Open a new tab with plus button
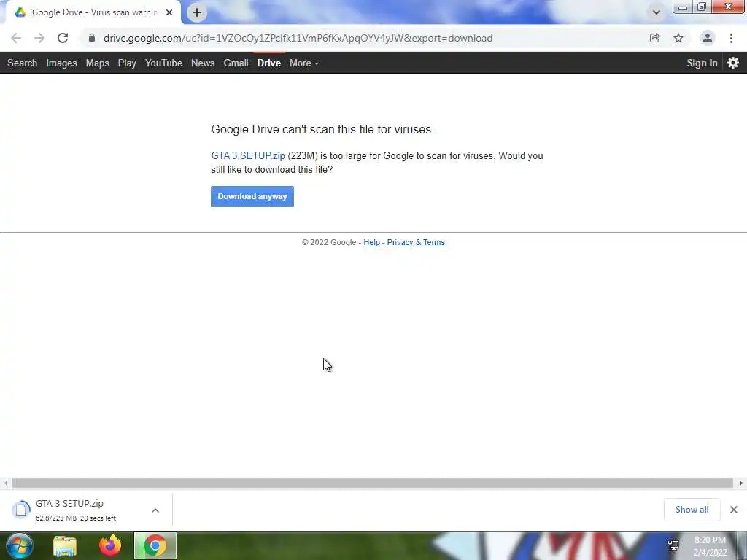Image resolution: width=747 pixels, height=560 pixels. 197,12
